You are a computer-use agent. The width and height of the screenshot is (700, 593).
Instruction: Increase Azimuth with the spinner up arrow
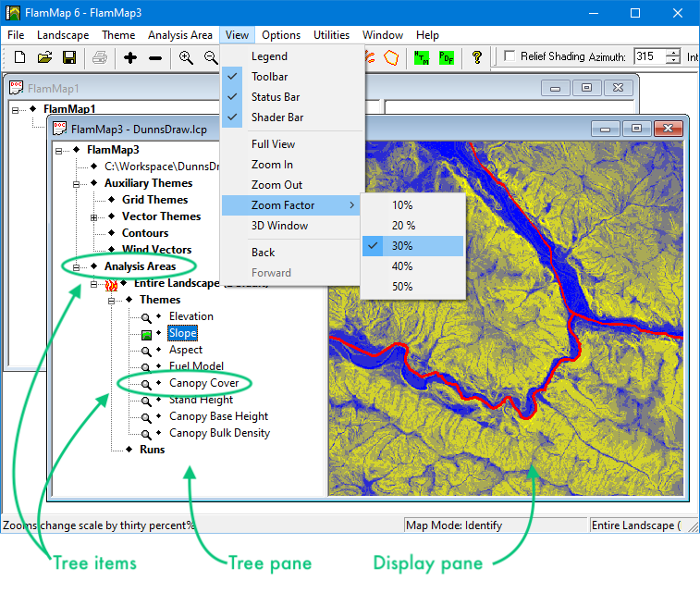click(673, 53)
